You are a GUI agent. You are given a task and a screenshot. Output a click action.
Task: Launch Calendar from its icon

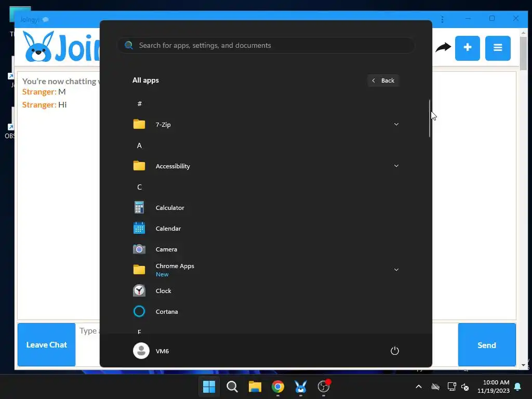[x=139, y=228]
